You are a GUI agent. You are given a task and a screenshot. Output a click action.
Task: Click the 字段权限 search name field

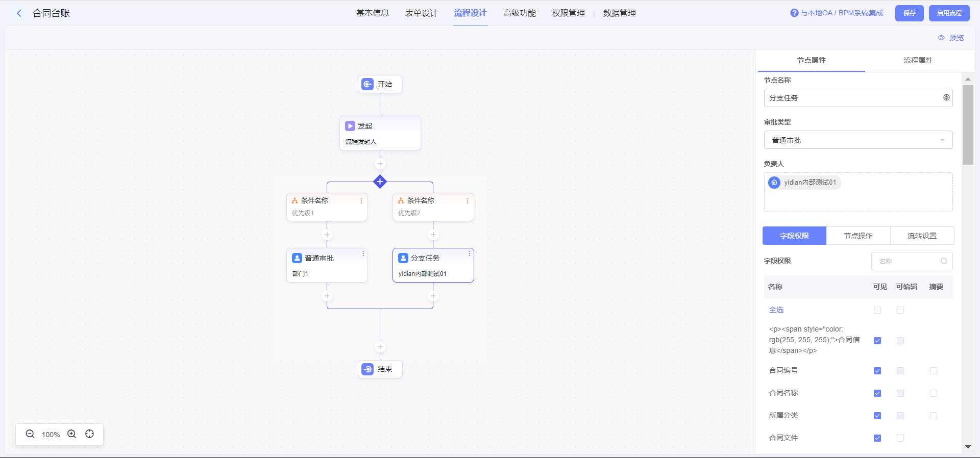(909, 261)
